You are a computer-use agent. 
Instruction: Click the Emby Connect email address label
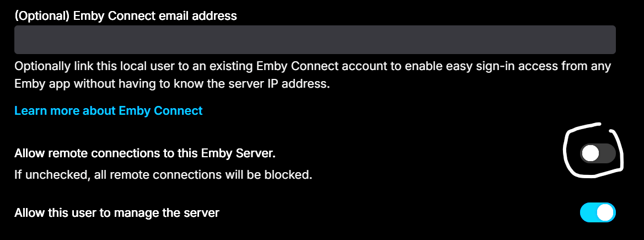[126, 15]
